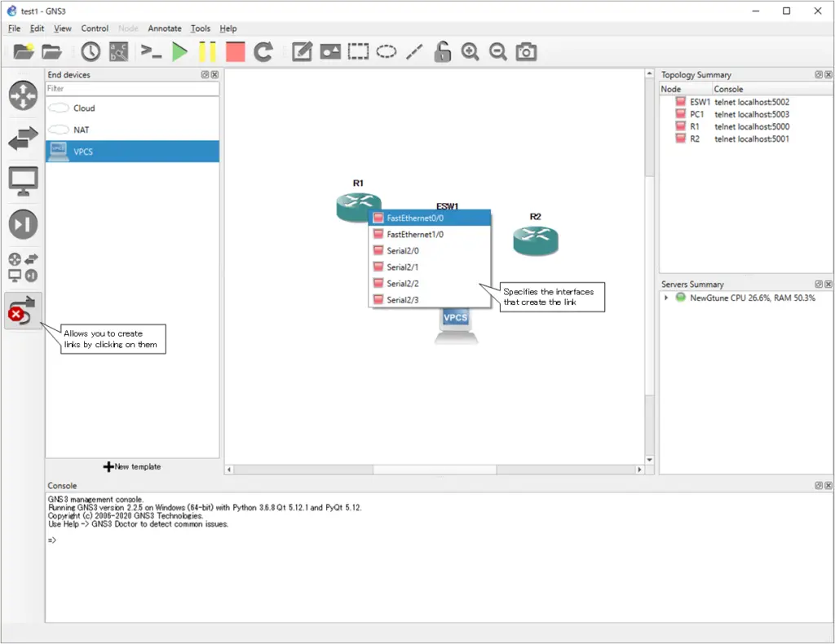Select the VPCS device template
This screenshot has height=644, width=835.
pyautogui.click(x=132, y=152)
